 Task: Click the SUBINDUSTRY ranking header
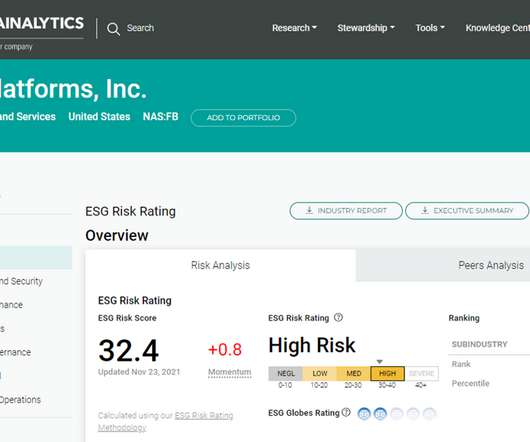click(x=480, y=344)
